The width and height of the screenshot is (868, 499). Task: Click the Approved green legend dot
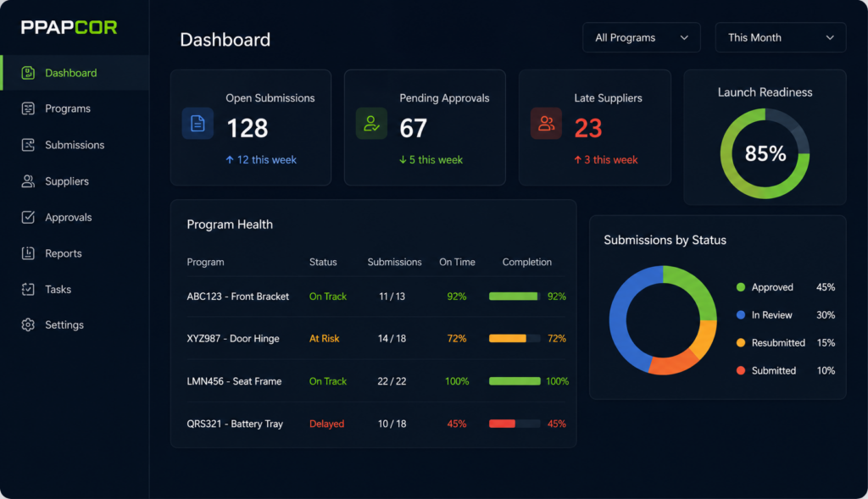[741, 287]
